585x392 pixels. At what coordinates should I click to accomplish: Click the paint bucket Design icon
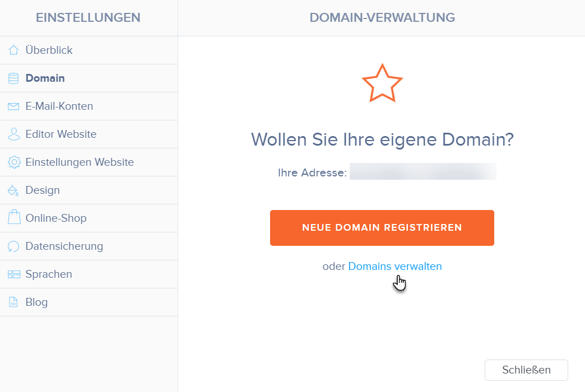14,190
